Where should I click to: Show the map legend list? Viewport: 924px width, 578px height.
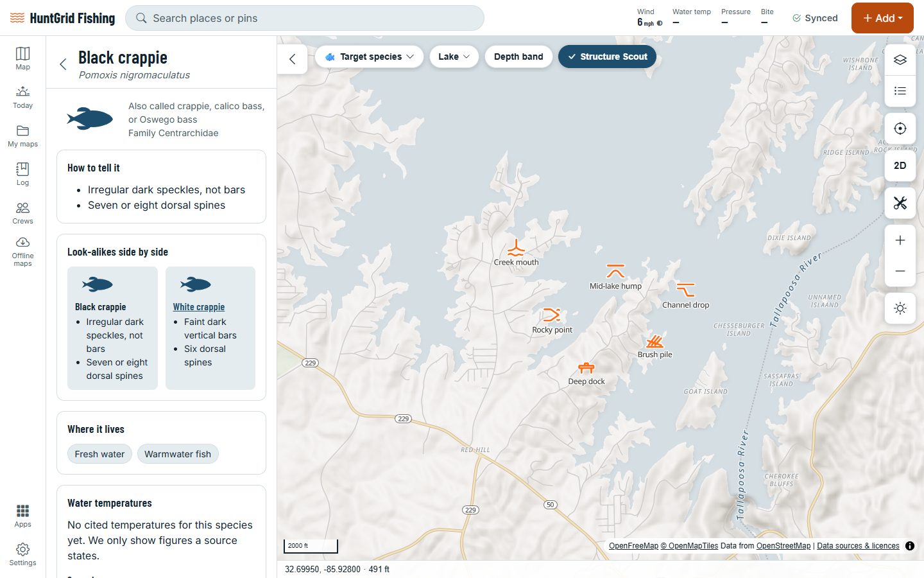pyautogui.click(x=900, y=91)
